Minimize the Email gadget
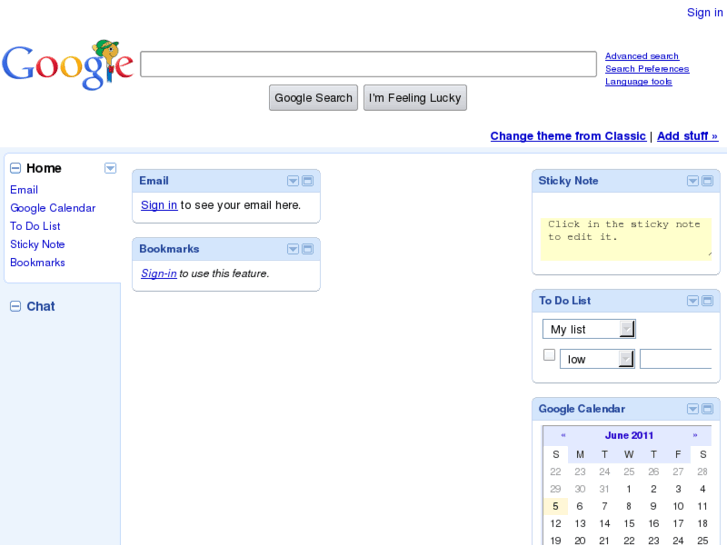Viewport: 727px width, 545px height. pos(307,181)
